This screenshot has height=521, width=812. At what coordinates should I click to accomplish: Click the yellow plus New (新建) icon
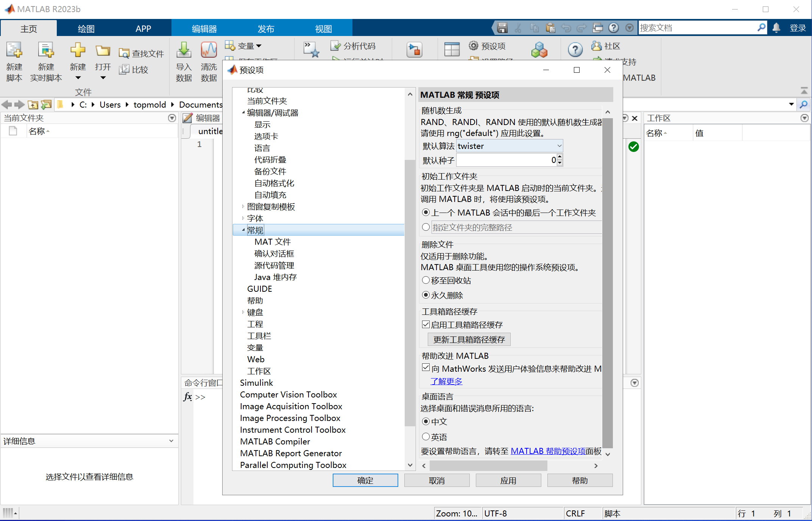[78, 50]
